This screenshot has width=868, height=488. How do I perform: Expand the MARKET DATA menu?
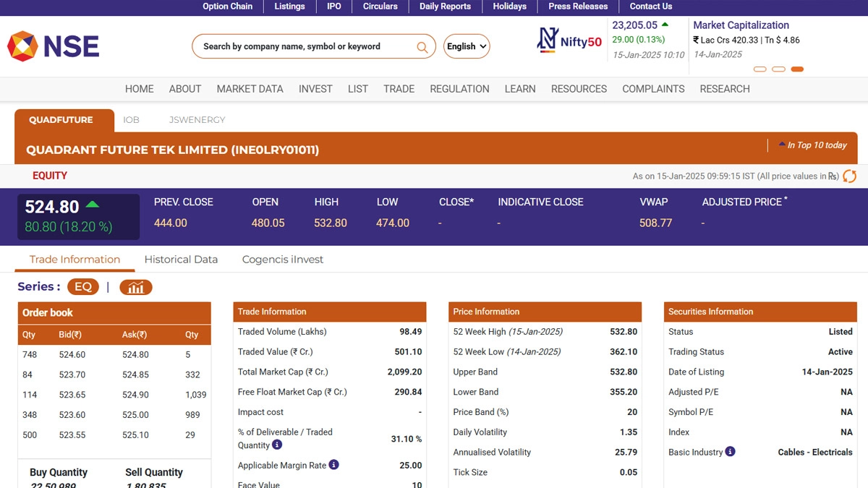click(250, 89)
